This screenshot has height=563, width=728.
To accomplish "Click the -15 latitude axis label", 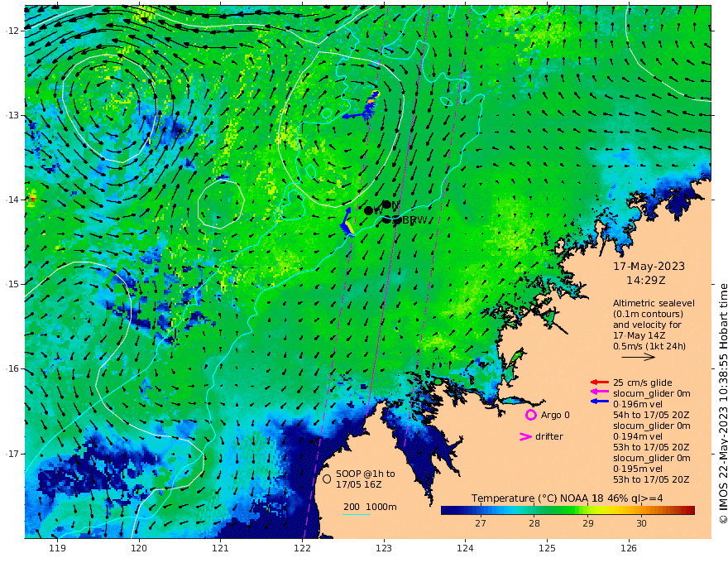I will [12, 284].
